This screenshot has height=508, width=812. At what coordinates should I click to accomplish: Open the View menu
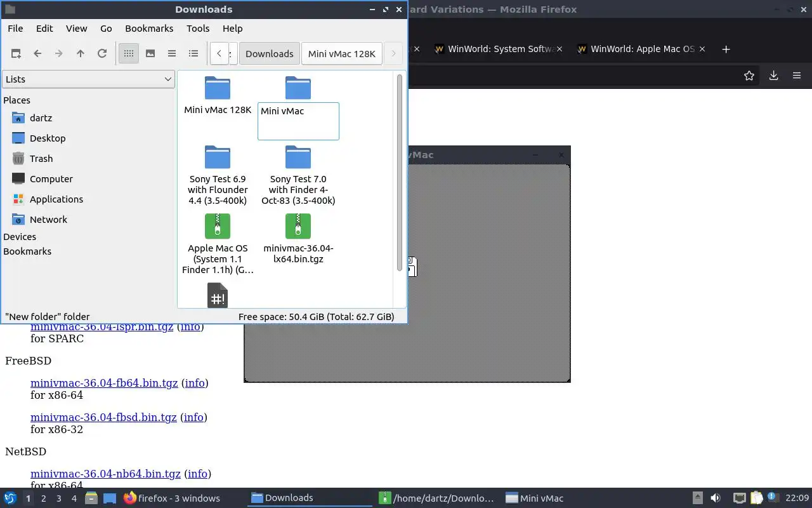(76, 29)
